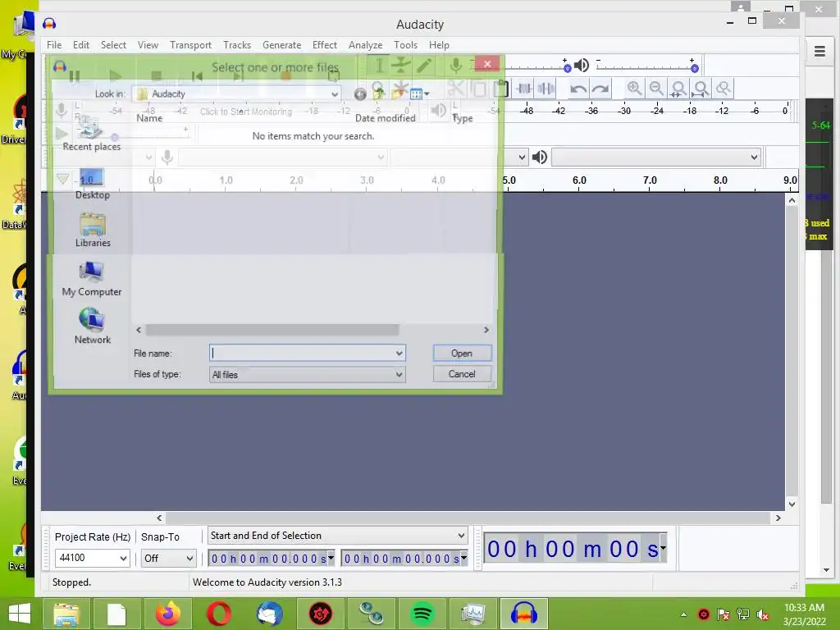Open the Effect menu

(x=325, y=45)
